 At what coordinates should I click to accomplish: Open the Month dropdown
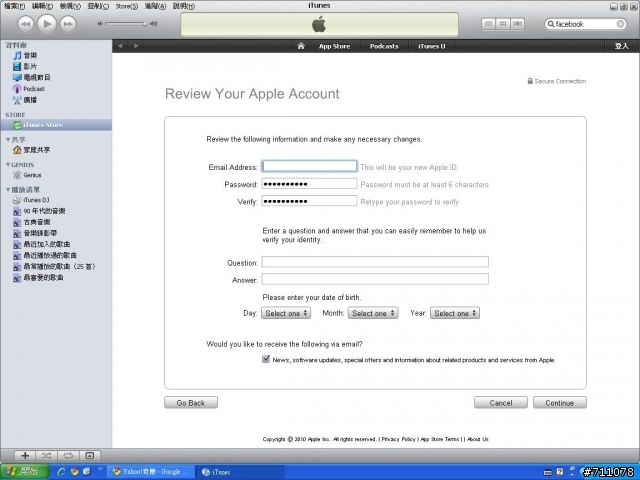pyautogui.click(x=373, y=313)
